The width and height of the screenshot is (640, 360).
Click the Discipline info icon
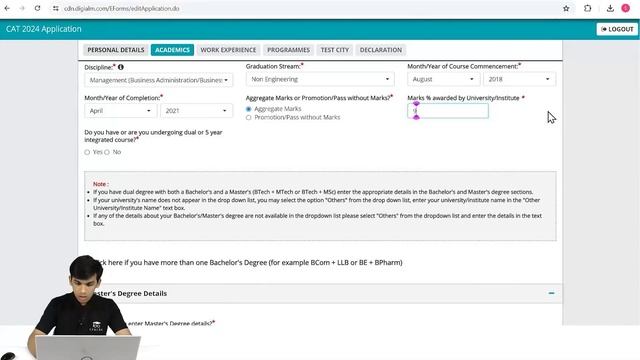[x=121, y=67]
